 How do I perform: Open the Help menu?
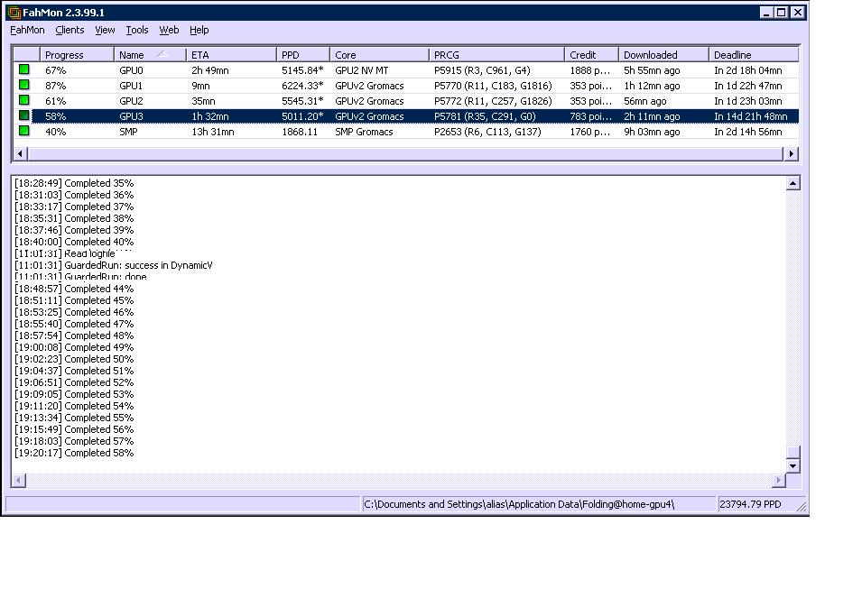tap(199, 31)
